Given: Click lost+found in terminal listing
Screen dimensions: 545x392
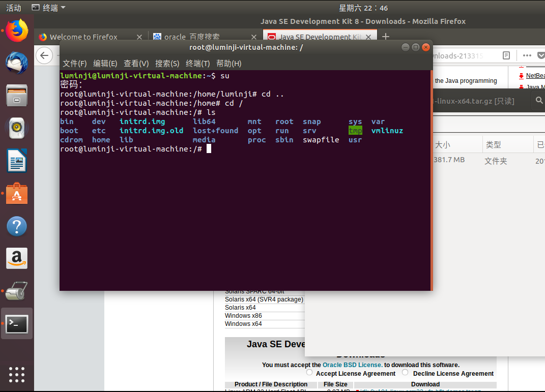Looking at the screenshot, I should [x=215, y=131].
